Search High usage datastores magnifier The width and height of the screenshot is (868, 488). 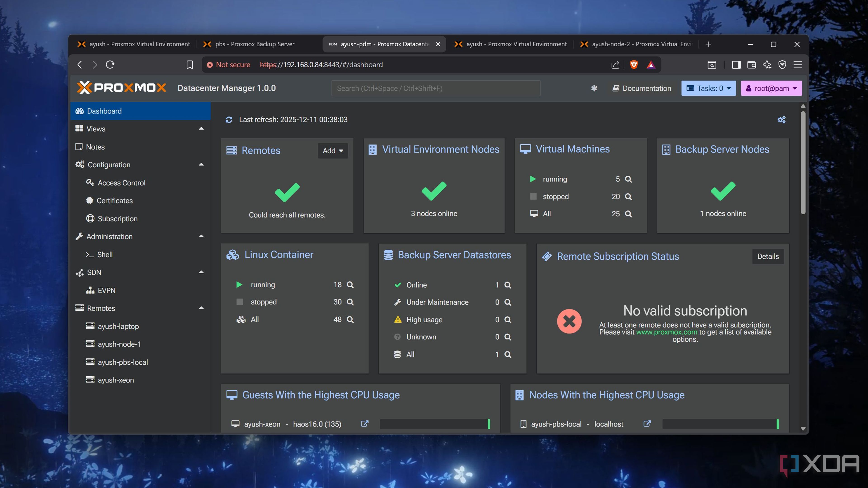(x=508, y=320)
